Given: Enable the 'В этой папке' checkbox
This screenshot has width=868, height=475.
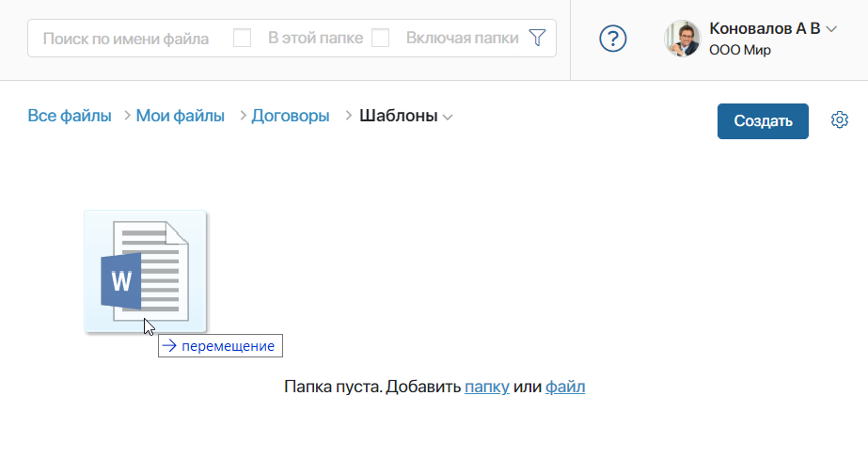Looking at the screenshot, I should tap(242, 39).
